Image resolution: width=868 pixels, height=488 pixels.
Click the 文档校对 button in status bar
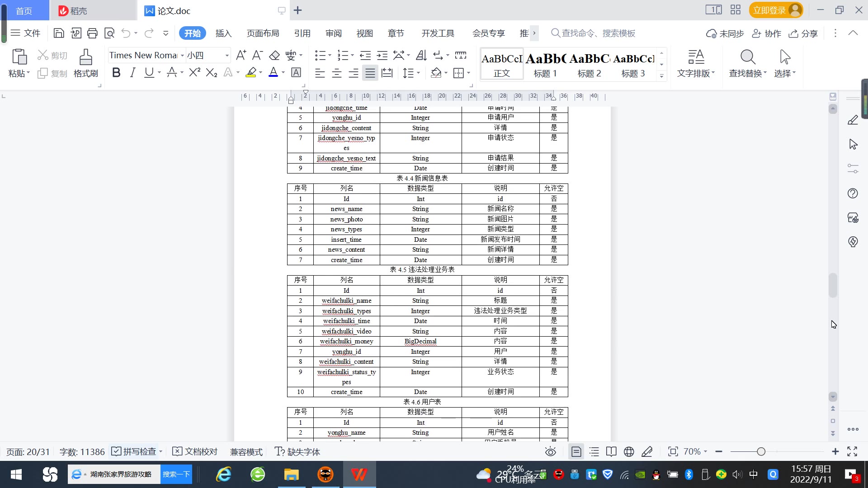(195, 452)
